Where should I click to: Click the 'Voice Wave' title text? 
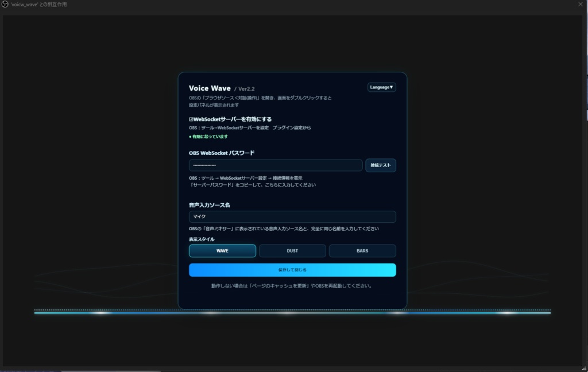[210, 88]
